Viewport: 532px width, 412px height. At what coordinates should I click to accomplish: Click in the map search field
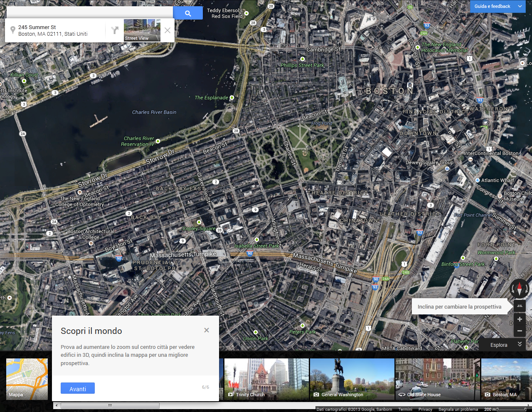coord(89,13)
